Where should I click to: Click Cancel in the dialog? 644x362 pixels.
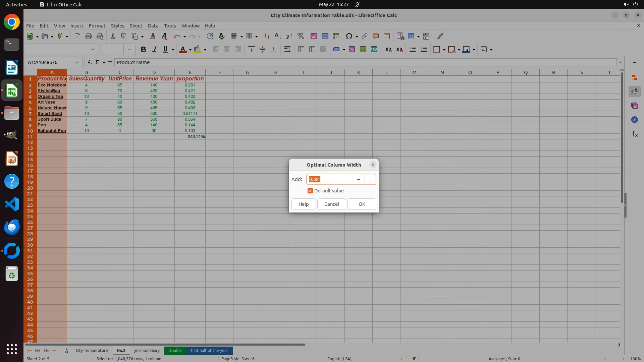[x=331, y=204]
